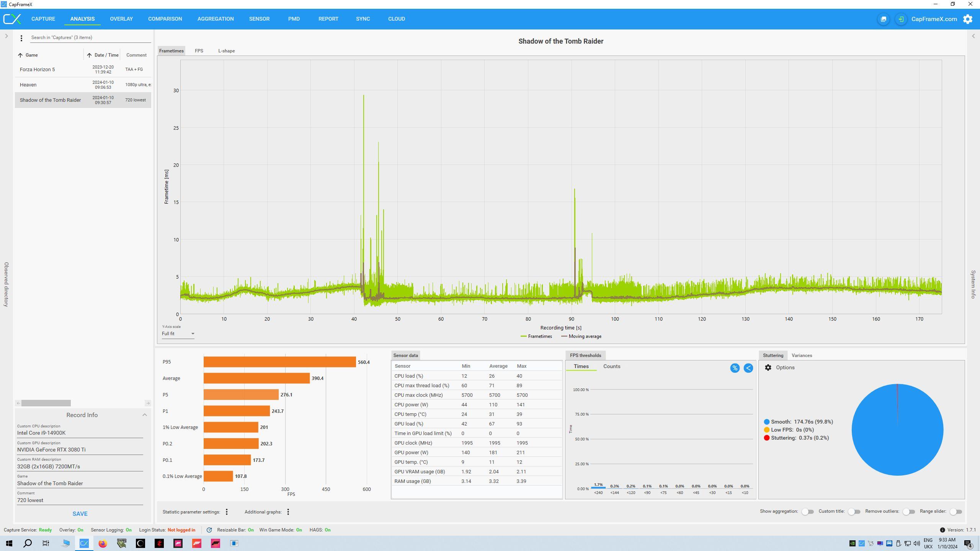Screen dimensions: 980x551
Task: Click the Search in Captures field
Action: point(91,37)
